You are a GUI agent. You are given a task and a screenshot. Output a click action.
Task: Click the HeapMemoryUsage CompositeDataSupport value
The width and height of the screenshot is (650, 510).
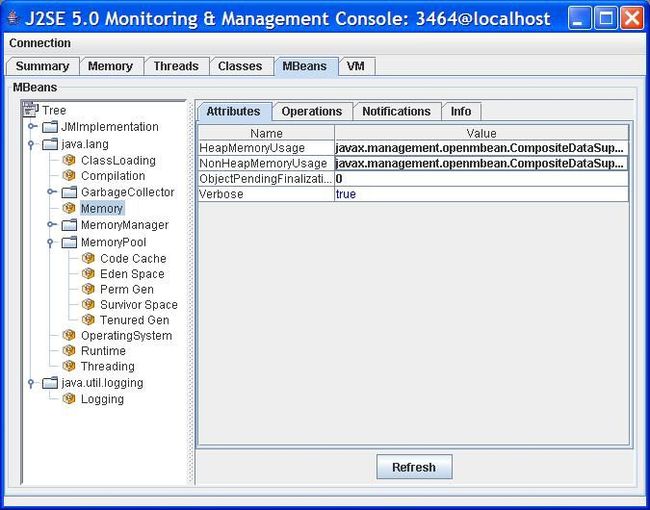481,148
